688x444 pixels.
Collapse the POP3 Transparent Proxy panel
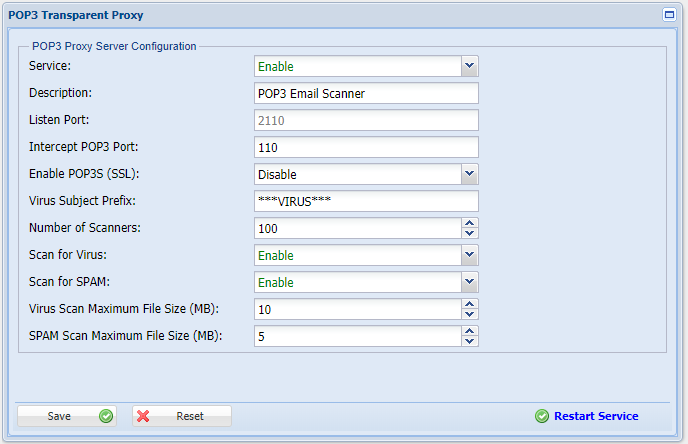[x=669, y=15]
